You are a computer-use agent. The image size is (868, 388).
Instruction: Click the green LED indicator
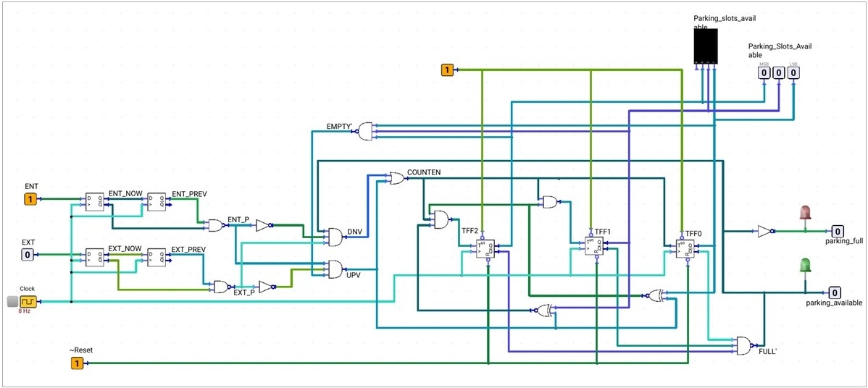coord(806,265)
